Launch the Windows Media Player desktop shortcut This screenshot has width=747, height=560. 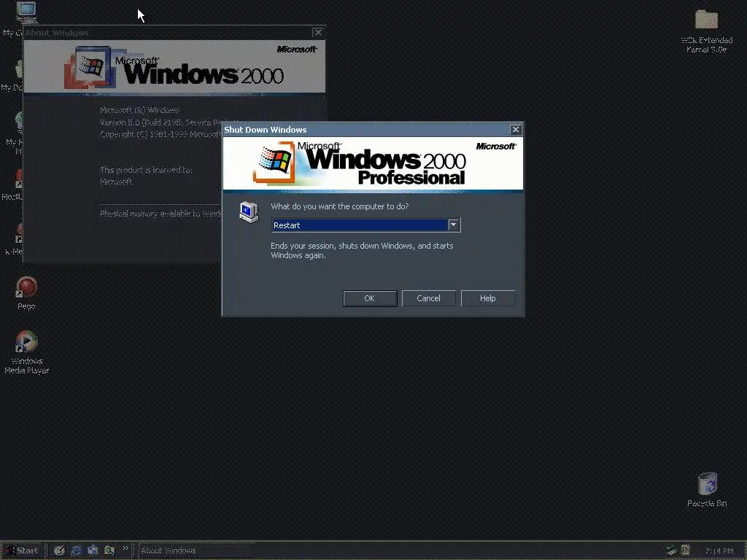27,352
